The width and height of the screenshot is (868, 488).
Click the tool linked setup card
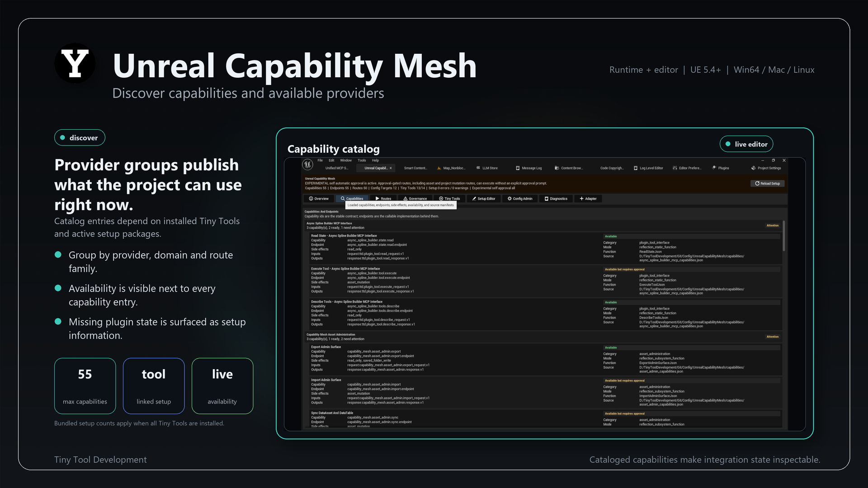(x=154, y=386)
